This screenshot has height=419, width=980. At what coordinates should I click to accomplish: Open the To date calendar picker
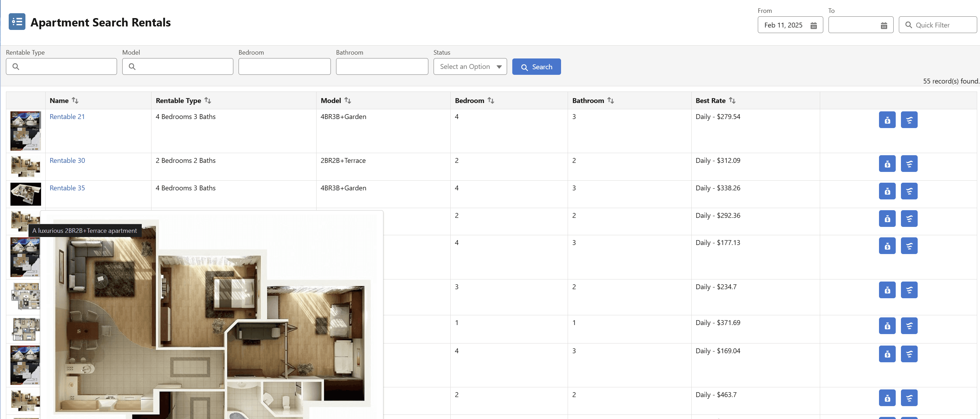pyautogui.click(x=884, y=25)
